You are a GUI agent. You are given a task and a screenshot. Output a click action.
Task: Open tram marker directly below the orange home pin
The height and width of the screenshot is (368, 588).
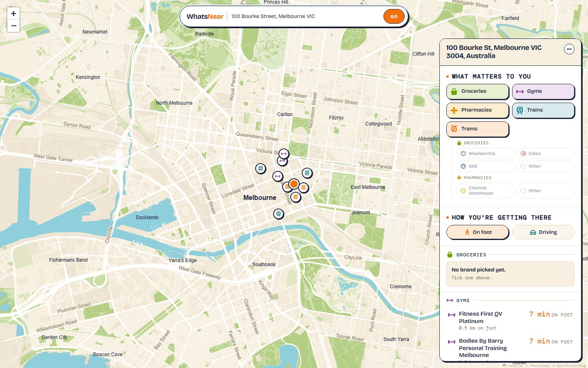(296, 197)
